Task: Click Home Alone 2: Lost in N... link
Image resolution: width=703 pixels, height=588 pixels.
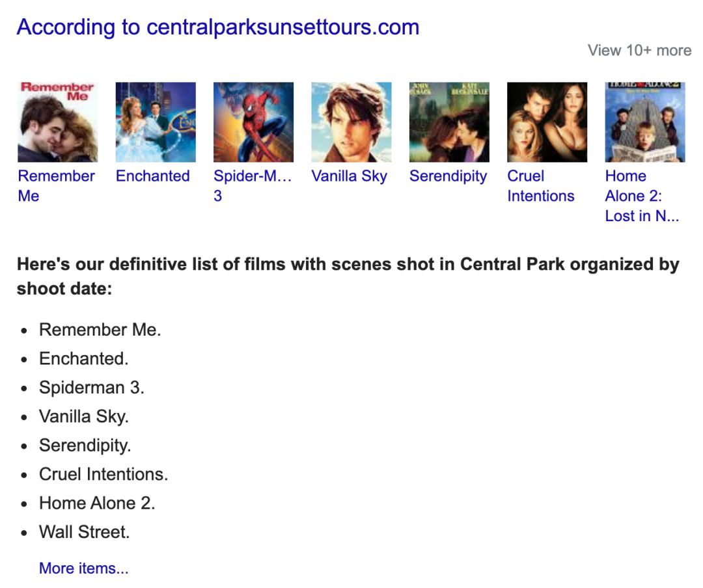Action: coord(642,196)
